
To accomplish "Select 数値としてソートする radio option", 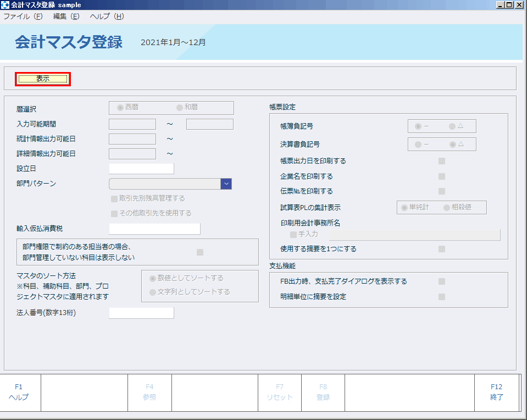I will click(153, 278).
